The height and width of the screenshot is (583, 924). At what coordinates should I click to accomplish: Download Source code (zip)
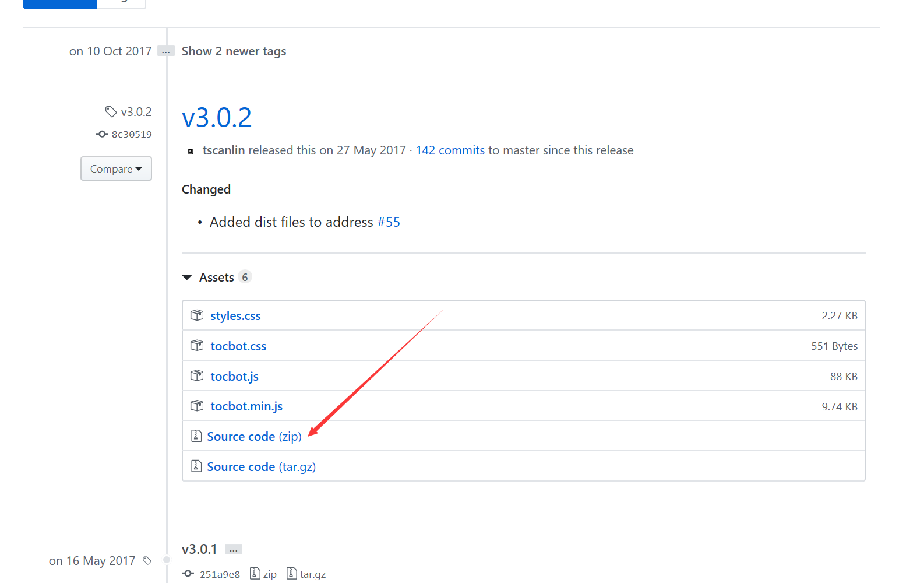255,436
